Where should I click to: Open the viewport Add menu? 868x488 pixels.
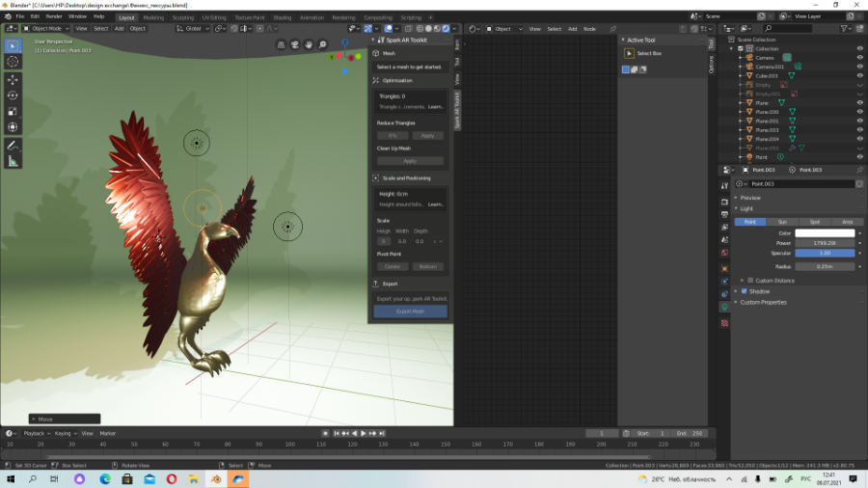(x=119, y=29)
